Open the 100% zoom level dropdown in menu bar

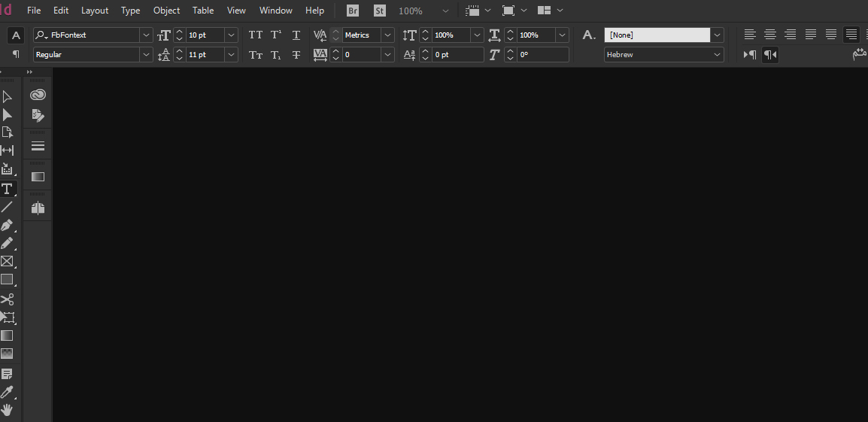click(x=445, y=11)
